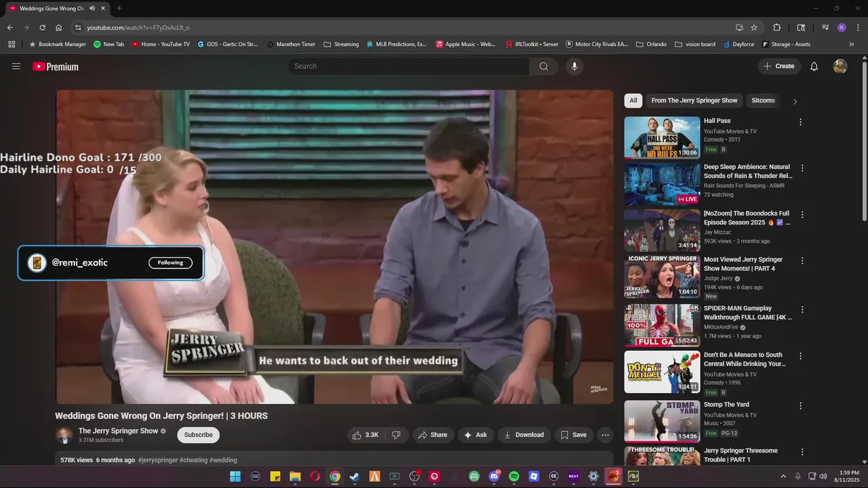Click the Create button
Image resolution: width=868 pixels, height=488 pixels.
779,66
